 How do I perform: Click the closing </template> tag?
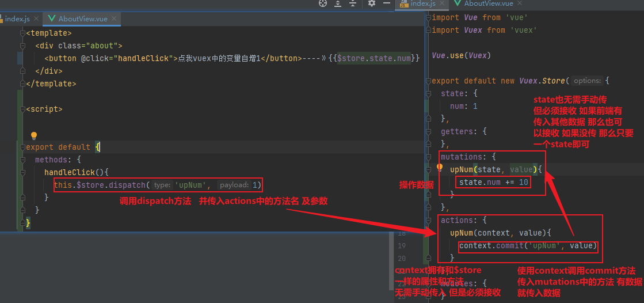click(x=51, y=84)
